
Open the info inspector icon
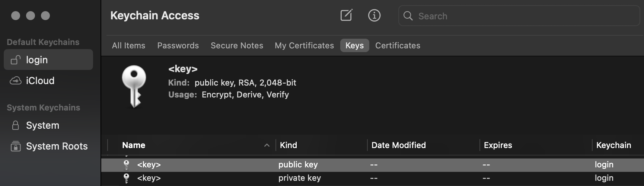[374, 15]
